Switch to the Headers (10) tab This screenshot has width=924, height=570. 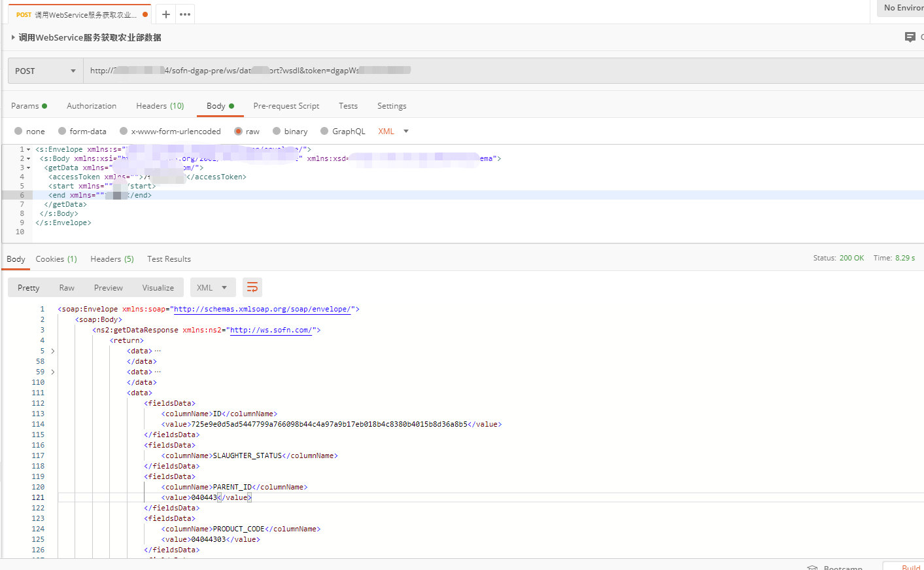point(160,105)
